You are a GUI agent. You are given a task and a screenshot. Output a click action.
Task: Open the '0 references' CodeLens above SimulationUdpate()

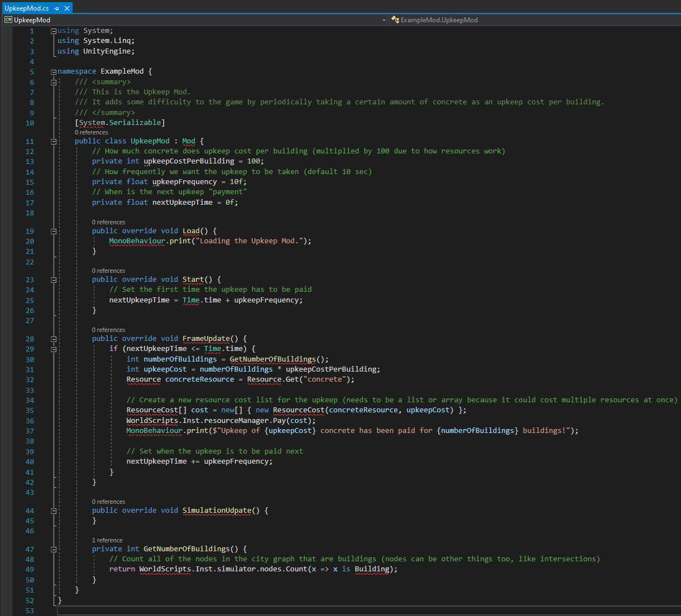pyautogui.click(x=109, y=502)
